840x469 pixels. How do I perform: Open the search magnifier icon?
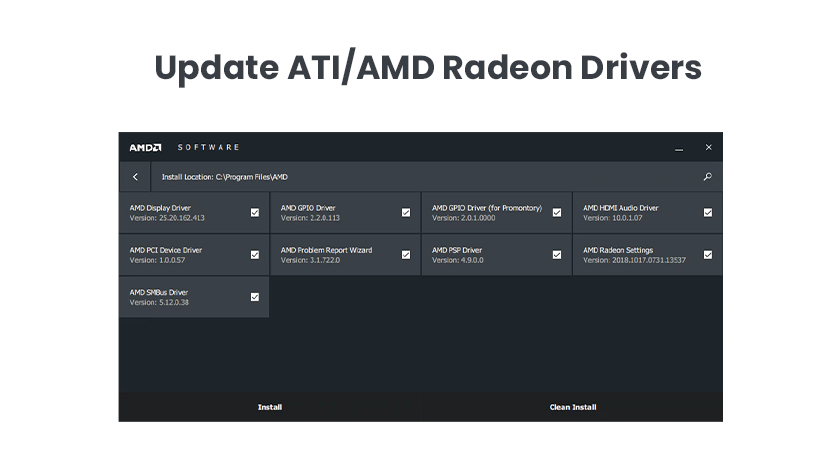[708, 176]
